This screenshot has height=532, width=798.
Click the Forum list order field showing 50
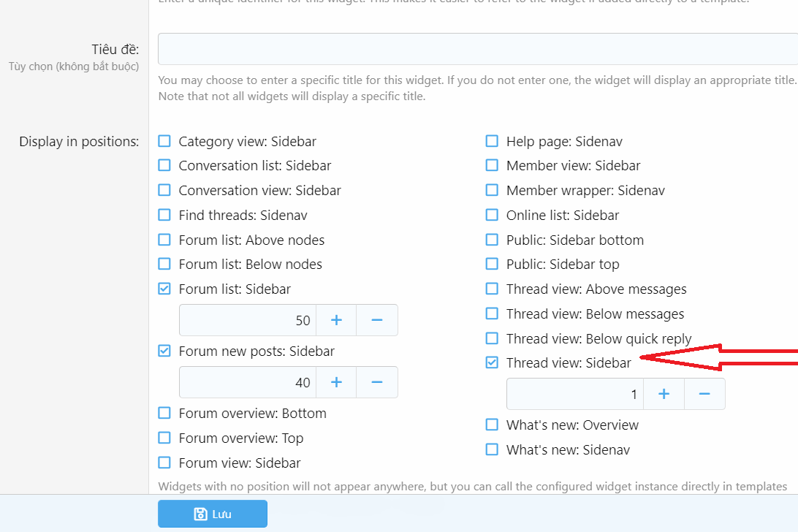(x=248, y=320)
